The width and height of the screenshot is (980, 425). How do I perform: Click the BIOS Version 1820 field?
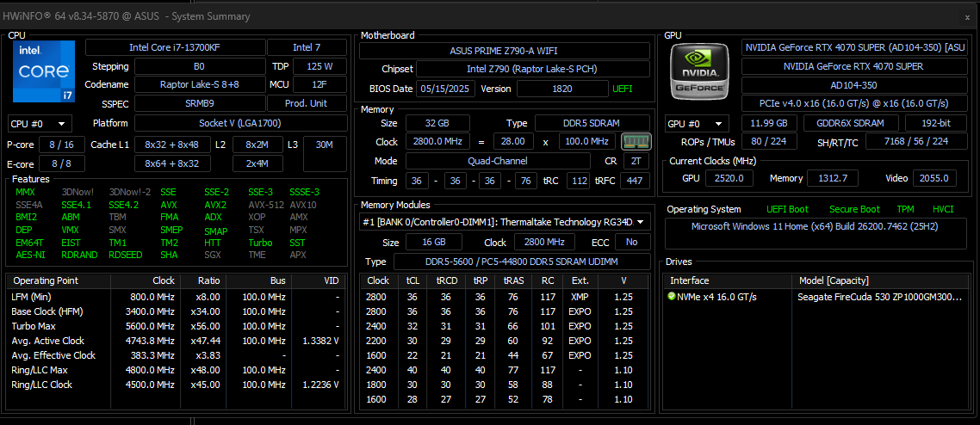[561, 89]
